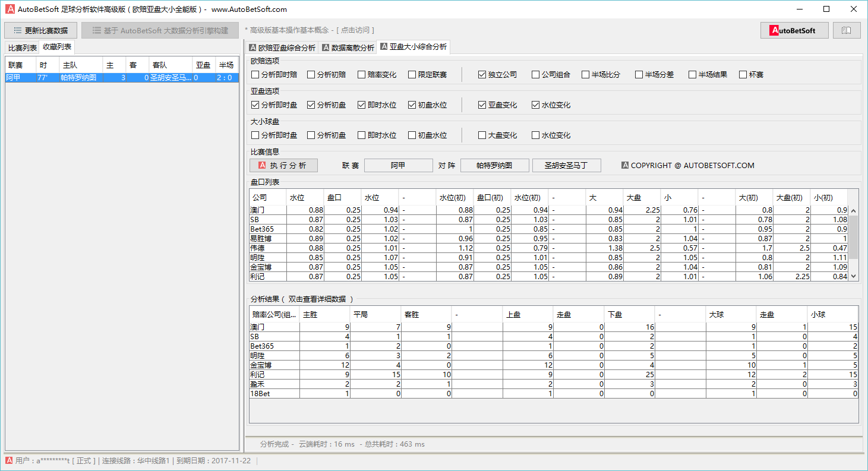The height and width of the screenshot is (471, 868).
Task: Click the 阿甲 league button
Action: pos(398,165)
